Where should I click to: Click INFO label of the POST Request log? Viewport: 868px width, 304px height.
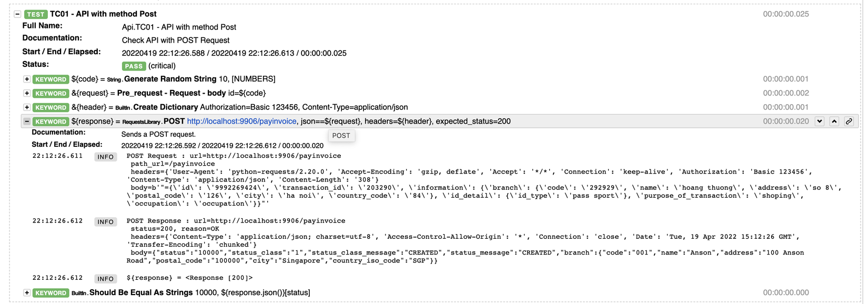point(105,157)
